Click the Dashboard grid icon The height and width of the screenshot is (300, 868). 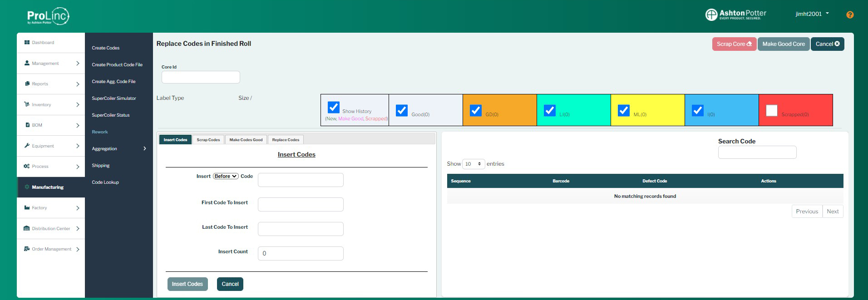click(x=27, y=42)
